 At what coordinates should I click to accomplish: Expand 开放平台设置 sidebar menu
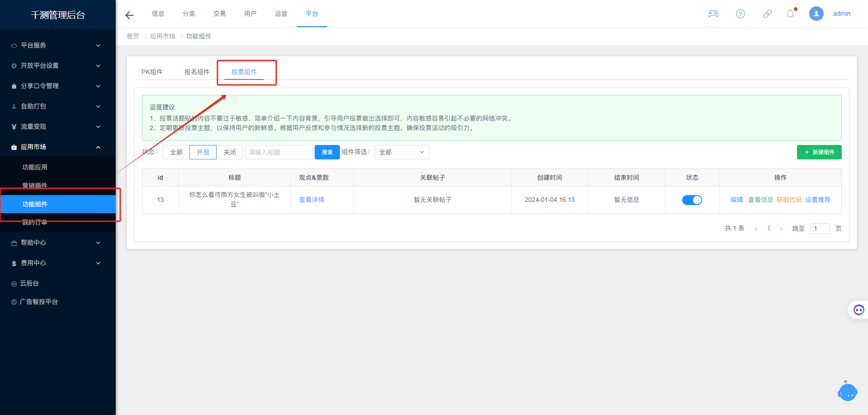coord(58,65)
